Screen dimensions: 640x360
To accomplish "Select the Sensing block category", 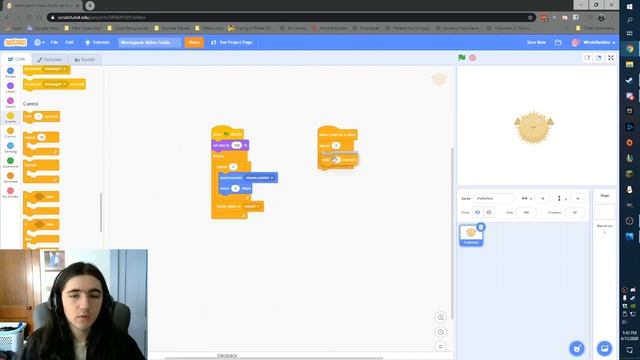I will (10, 148).
